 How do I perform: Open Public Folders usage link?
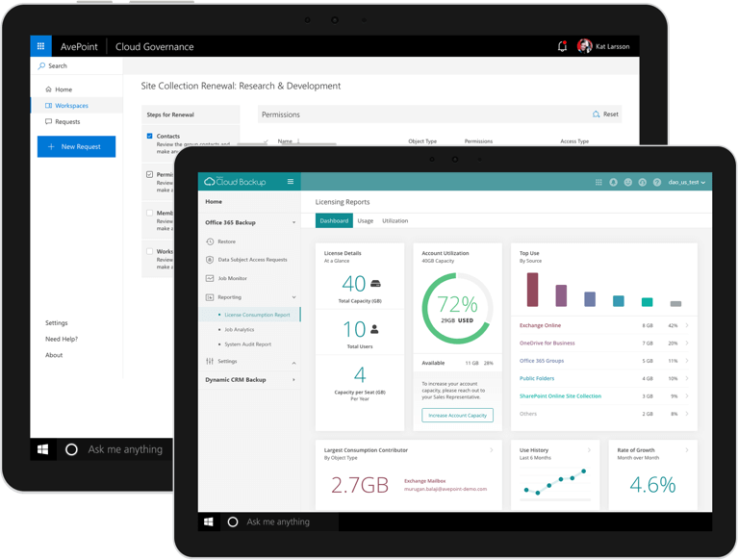coord(537,378)
